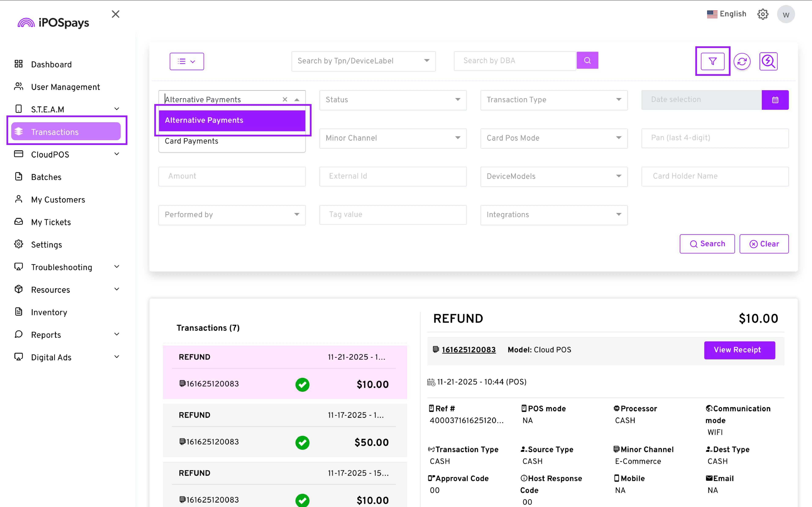
Task: Open the date selection calendar icon
Action: tap(775, 100)
